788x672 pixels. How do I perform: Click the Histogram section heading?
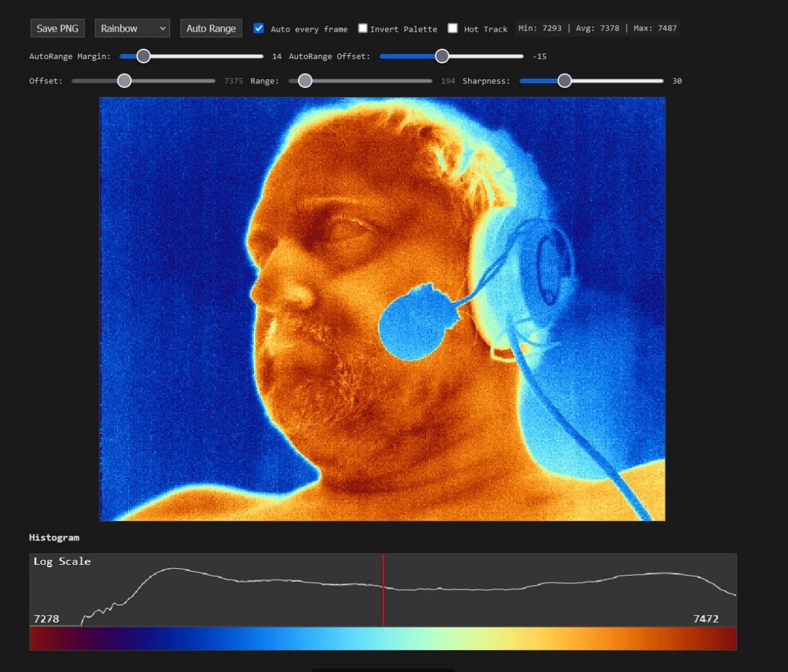coord(54,537)
